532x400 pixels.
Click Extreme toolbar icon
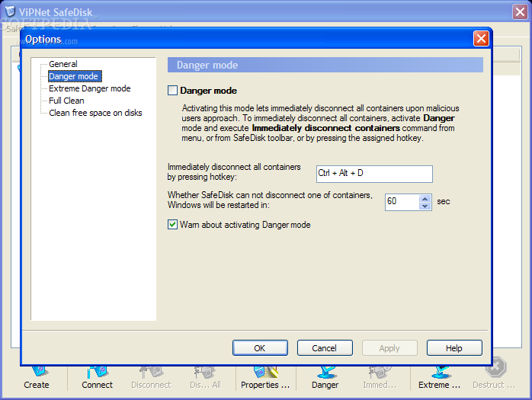point(439,377)
